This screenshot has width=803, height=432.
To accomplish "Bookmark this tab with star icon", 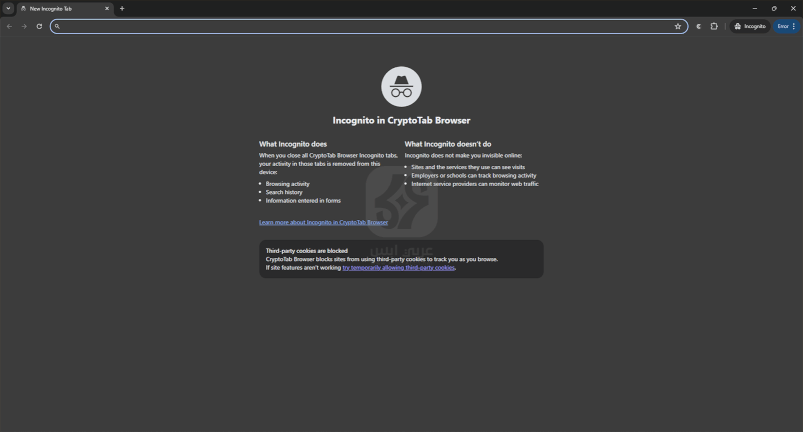I will [678, 26].
